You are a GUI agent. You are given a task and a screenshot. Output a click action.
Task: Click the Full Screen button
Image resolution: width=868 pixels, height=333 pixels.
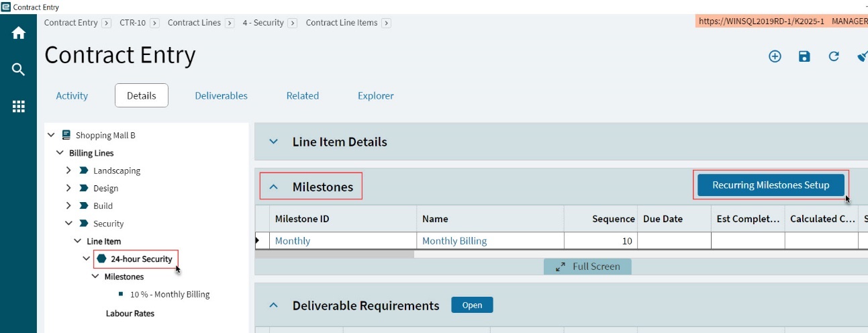click(x=587, y=267)
